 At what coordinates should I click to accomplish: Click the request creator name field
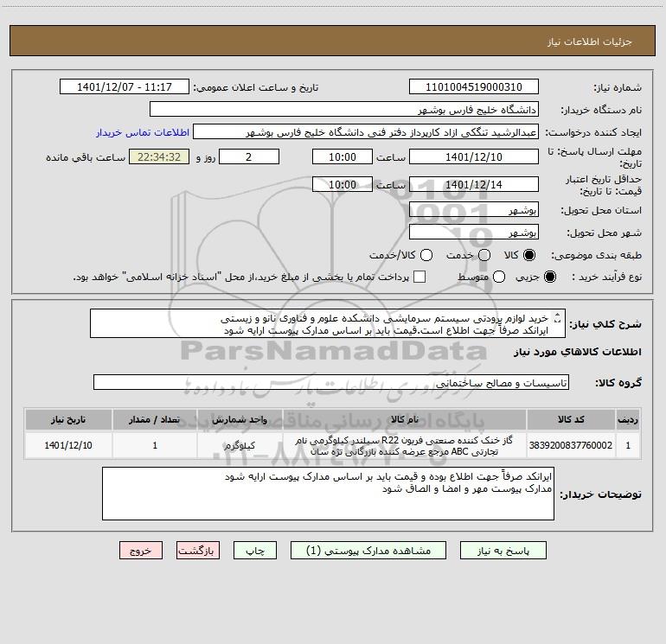pos(366,131)
